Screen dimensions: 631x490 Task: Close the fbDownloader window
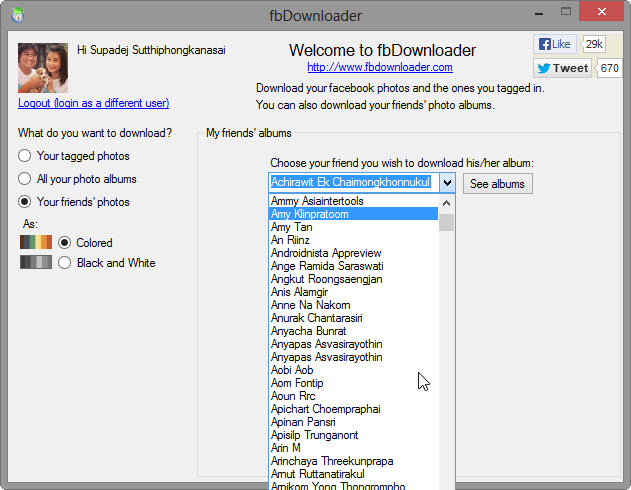coord(601,11)
